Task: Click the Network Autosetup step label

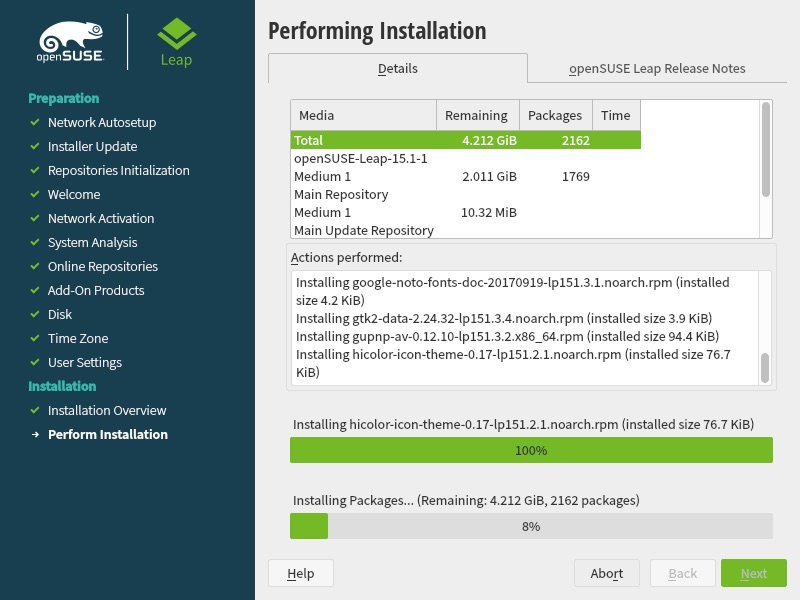Action: 102,122
